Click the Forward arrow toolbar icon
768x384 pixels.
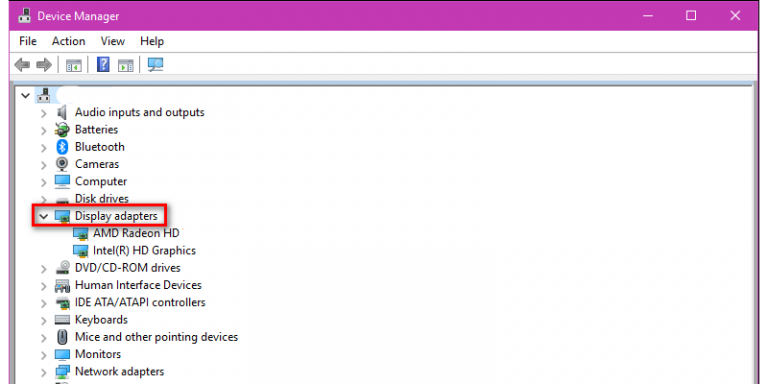coord(44,65)
